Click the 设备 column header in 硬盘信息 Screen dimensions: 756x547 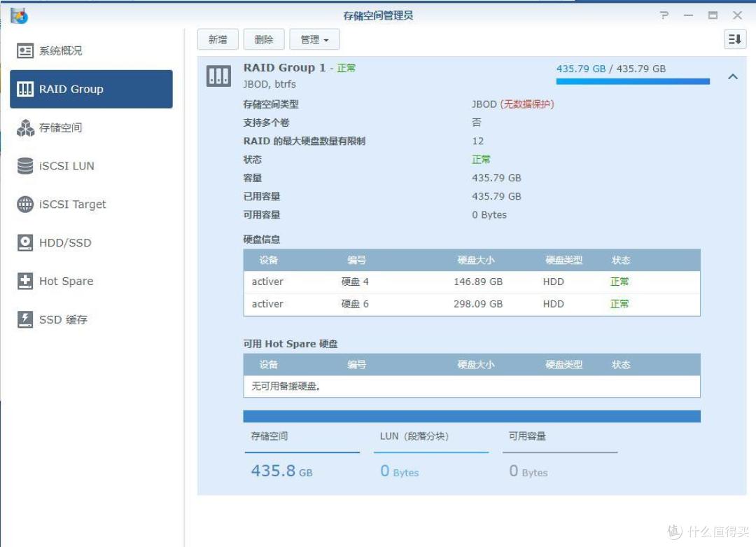[x=269, y=261]
